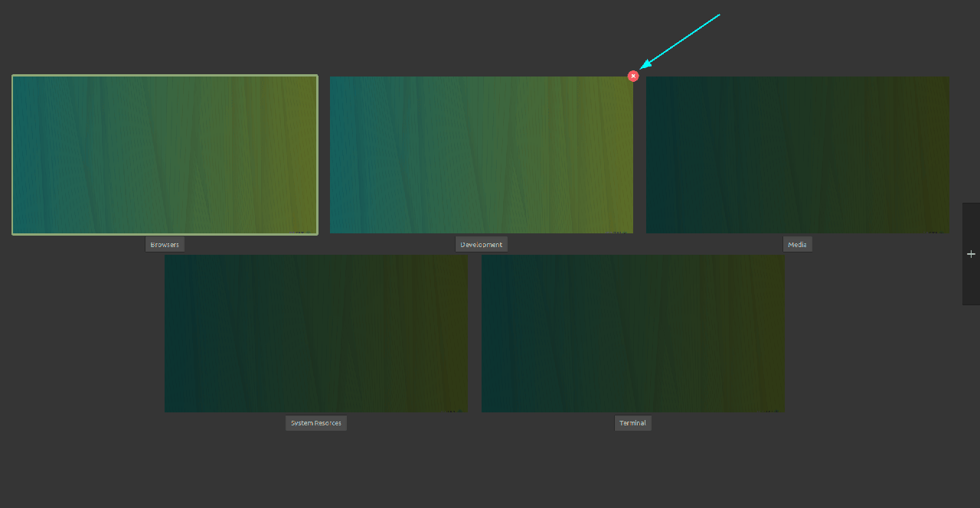The image size is (980, 508).
Task: Open the workspace left of Terminal
Action: point(316,334)
